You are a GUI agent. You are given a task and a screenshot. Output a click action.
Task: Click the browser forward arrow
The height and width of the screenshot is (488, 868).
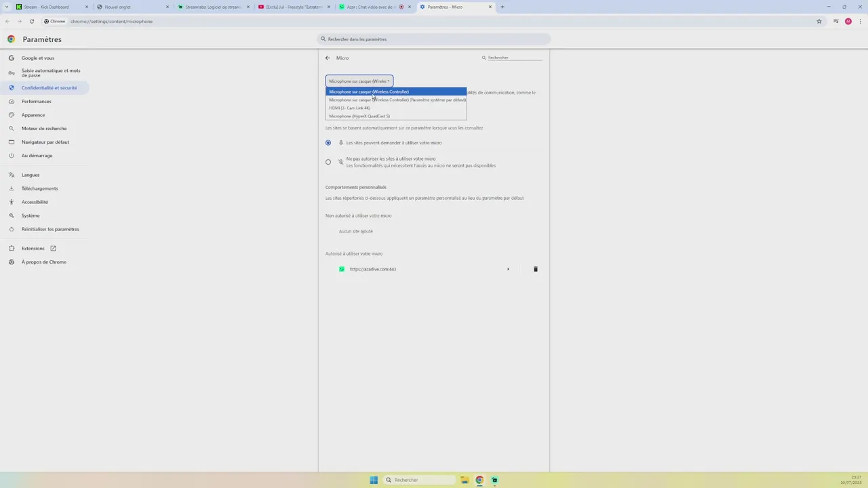coord(20,21)
